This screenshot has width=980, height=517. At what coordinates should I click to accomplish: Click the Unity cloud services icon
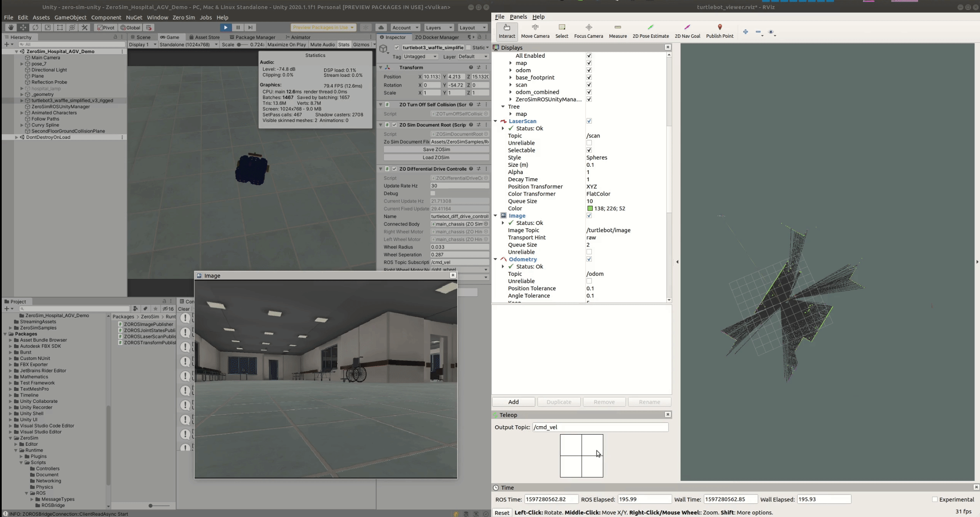pyautogui.click(x=381, y=28)
